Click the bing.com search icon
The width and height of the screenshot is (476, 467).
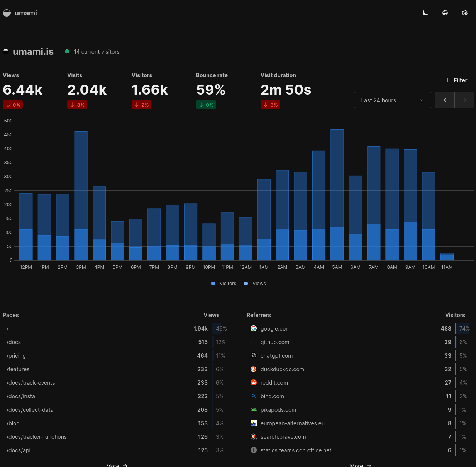tap(254, 396)
